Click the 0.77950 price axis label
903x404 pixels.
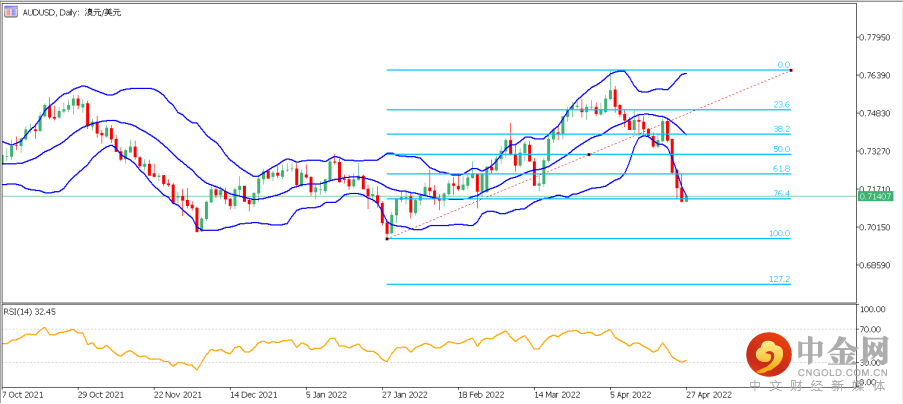pyautogui.click(x=875, y=37)
